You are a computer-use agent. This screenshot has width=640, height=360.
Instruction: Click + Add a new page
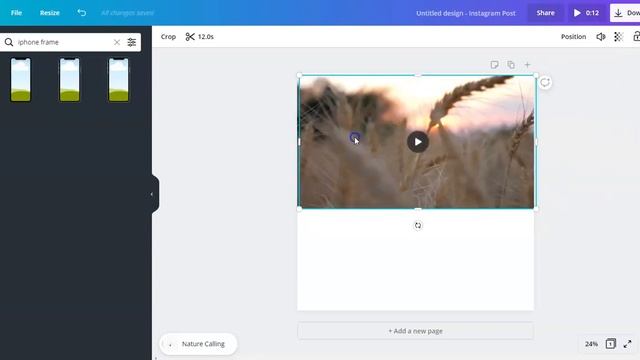pos(416,331)
